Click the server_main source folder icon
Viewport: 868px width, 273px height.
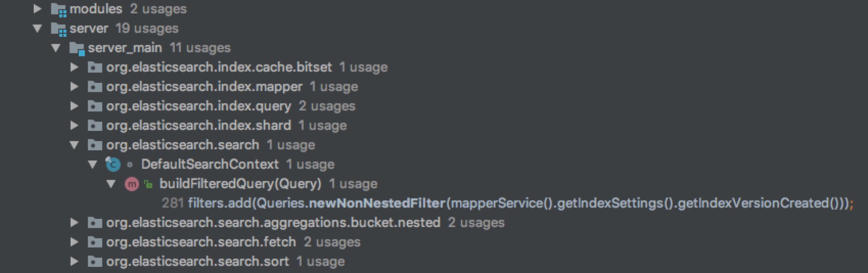[x=77, y=48]
